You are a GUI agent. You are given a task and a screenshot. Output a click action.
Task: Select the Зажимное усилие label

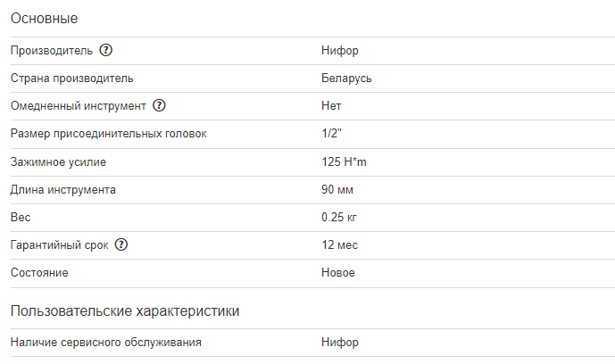coord(64,161)
